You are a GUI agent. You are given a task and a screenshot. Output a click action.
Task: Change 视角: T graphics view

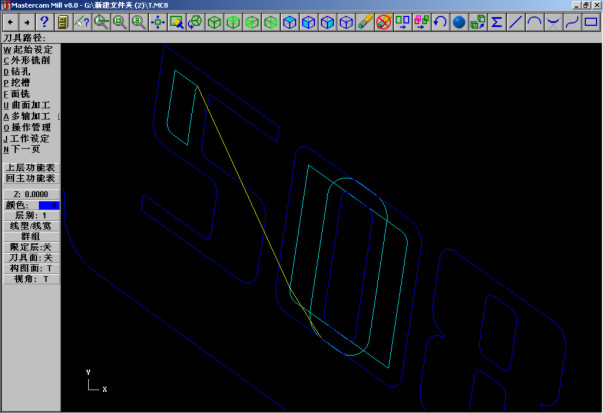[31, 279]
